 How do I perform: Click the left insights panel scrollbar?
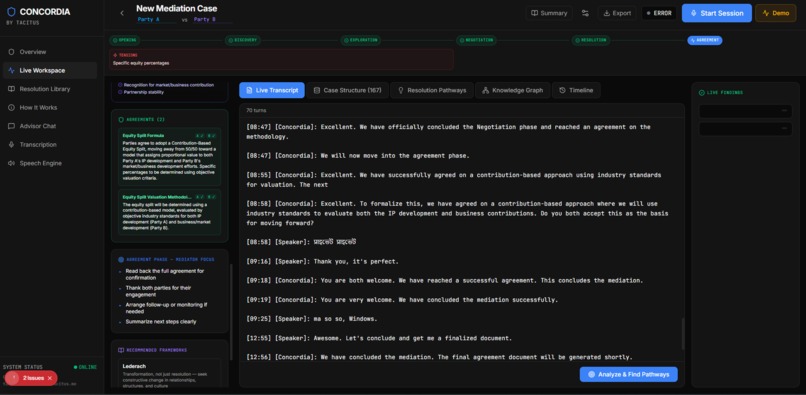231,312
